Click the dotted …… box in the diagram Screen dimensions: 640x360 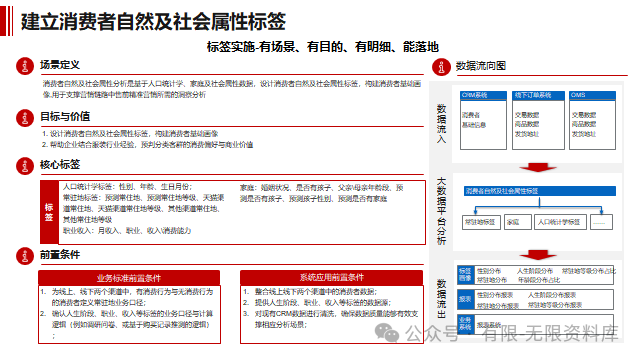[x=601, y=222]
